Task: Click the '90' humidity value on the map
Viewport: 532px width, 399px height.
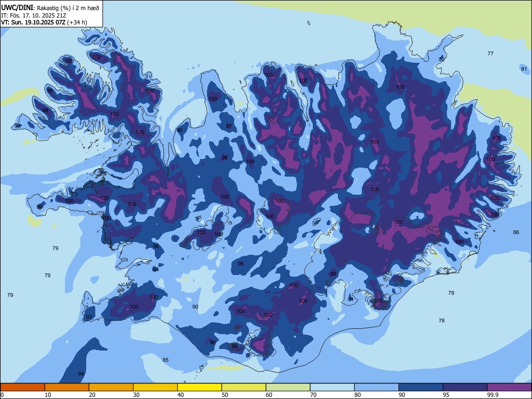Action: 195,307
